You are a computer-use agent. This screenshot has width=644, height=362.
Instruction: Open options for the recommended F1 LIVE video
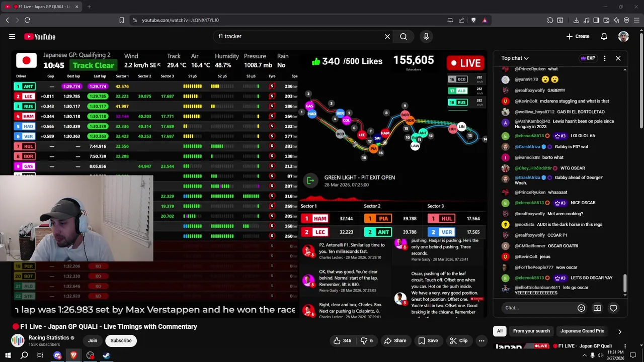(x=625, y=346)
